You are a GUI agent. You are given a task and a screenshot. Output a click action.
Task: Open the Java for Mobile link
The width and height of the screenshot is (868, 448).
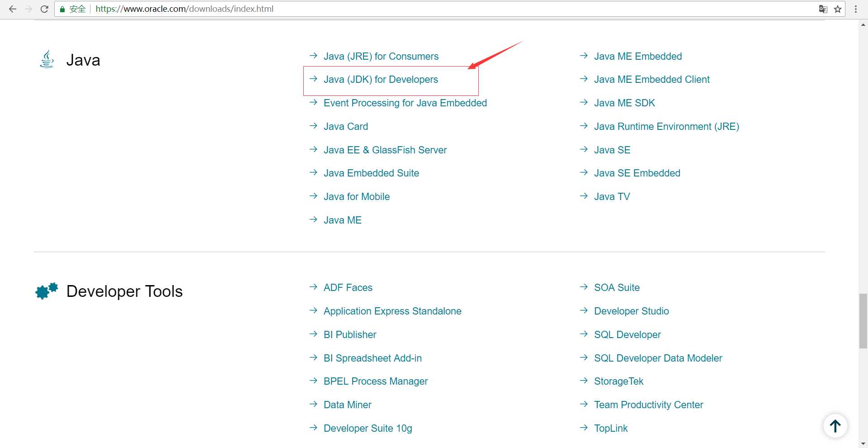coord(357,197)
